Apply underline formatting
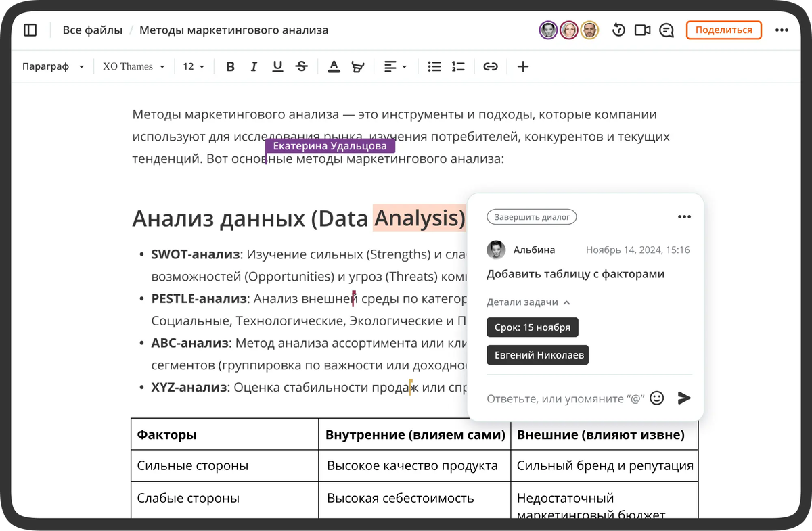 pos(277,66)
